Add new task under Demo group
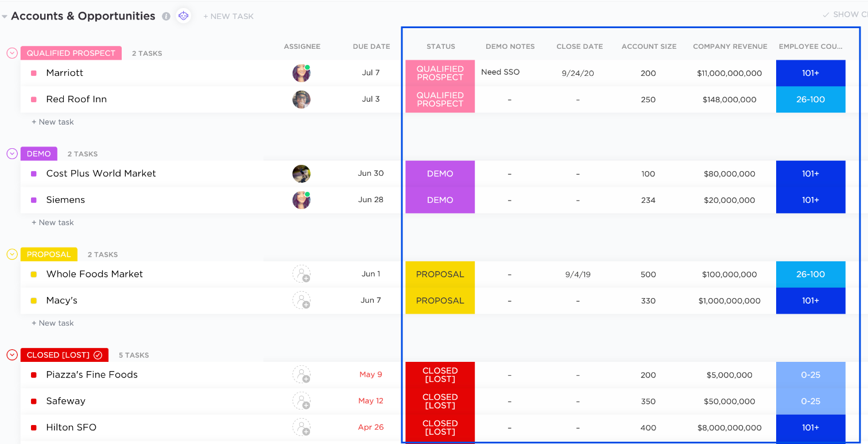The image size is (868, 444). 53,222
